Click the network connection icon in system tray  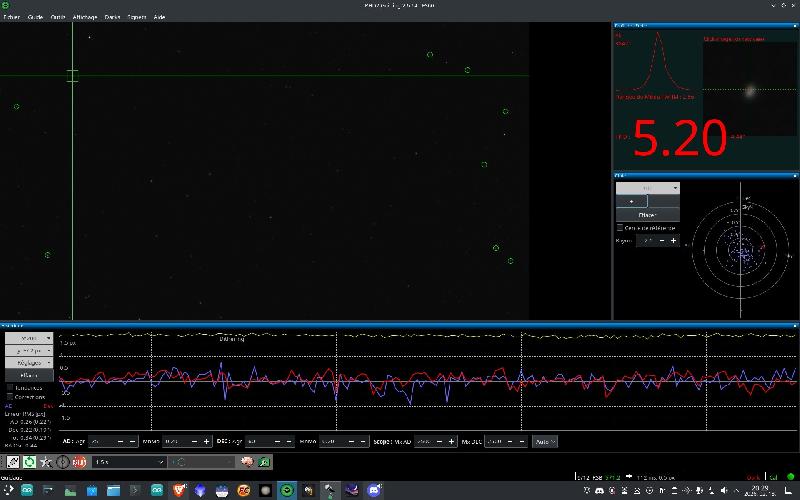point(687,491)
